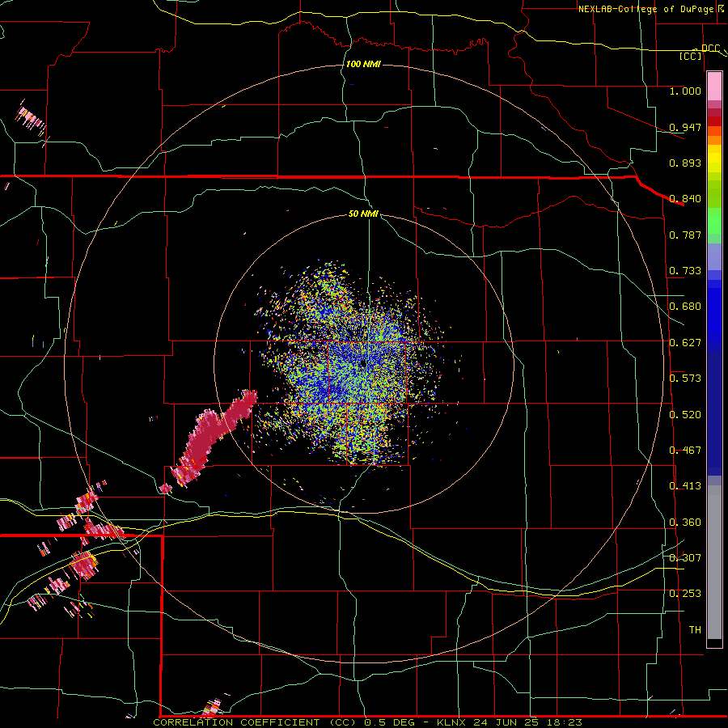Click the 0.733 legend value
The width and height of the screenshot is (728, 728).
(x=685, y=271)
